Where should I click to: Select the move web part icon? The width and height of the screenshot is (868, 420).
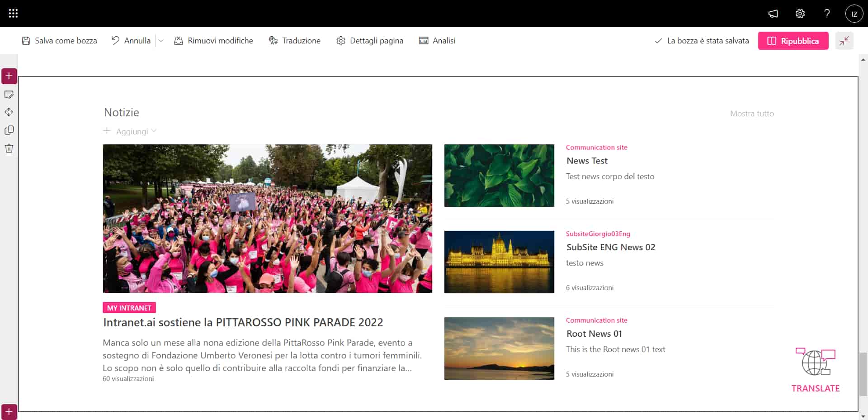pos(9,112)
